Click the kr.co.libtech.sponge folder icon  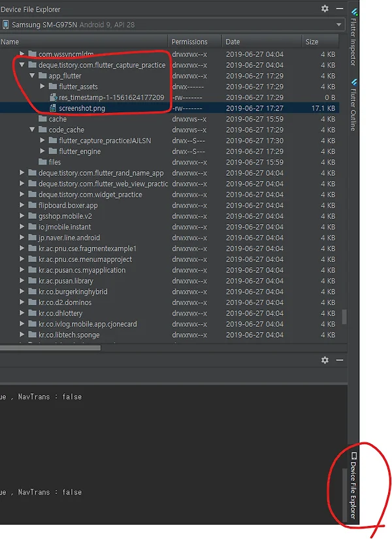[32, 335]
